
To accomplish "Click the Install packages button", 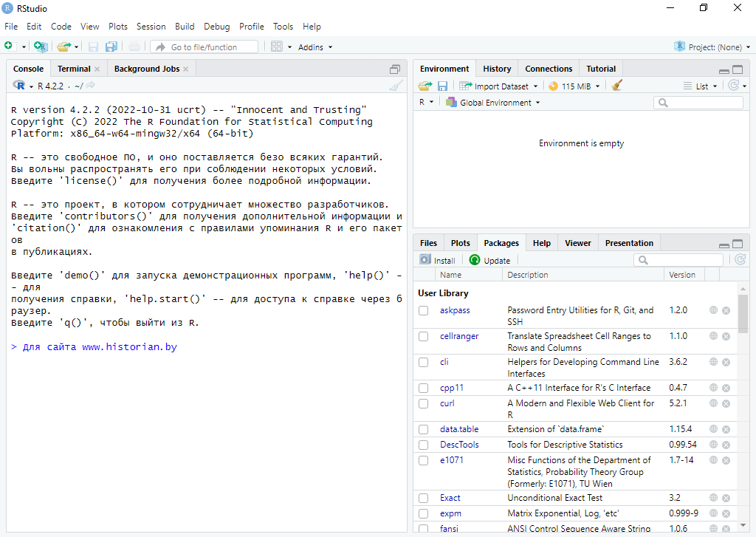I will coord(437,260).
